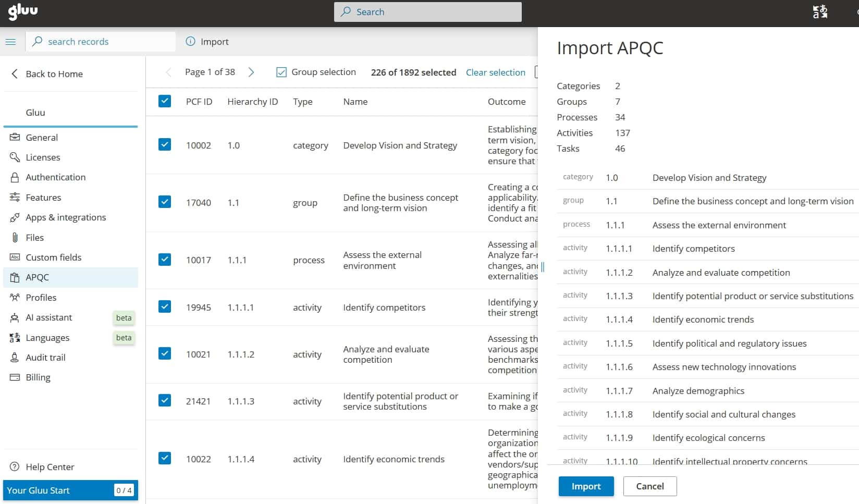Click the Outcome column header

point(507,102)
